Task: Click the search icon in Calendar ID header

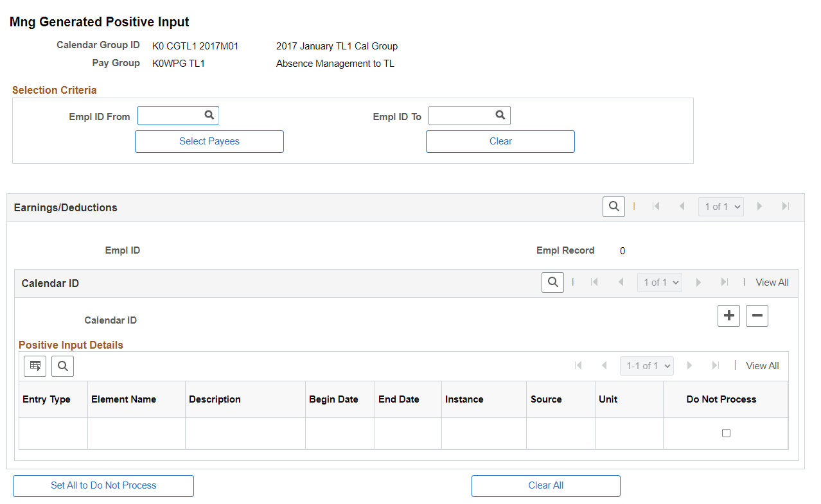Action: pos(552,282)
